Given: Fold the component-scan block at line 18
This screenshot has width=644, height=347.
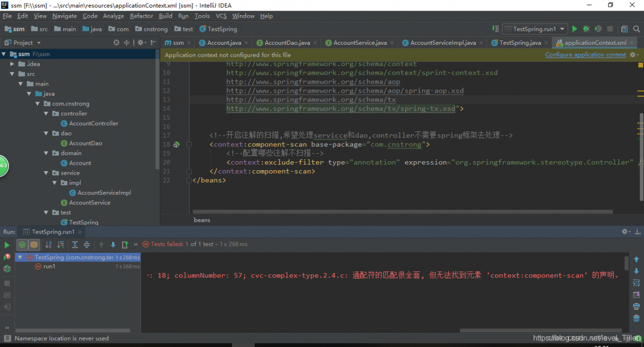Looking at the screenshot, I should coord(189,145).
